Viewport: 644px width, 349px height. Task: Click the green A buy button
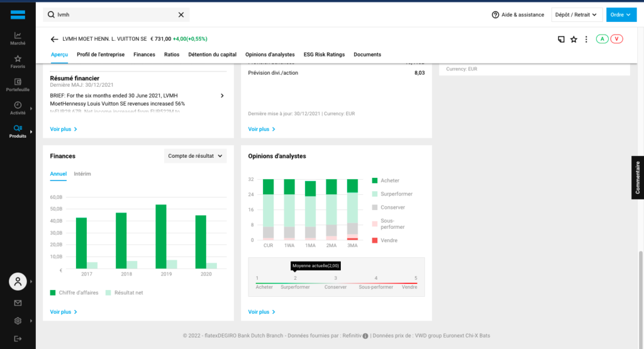[602, 39]
